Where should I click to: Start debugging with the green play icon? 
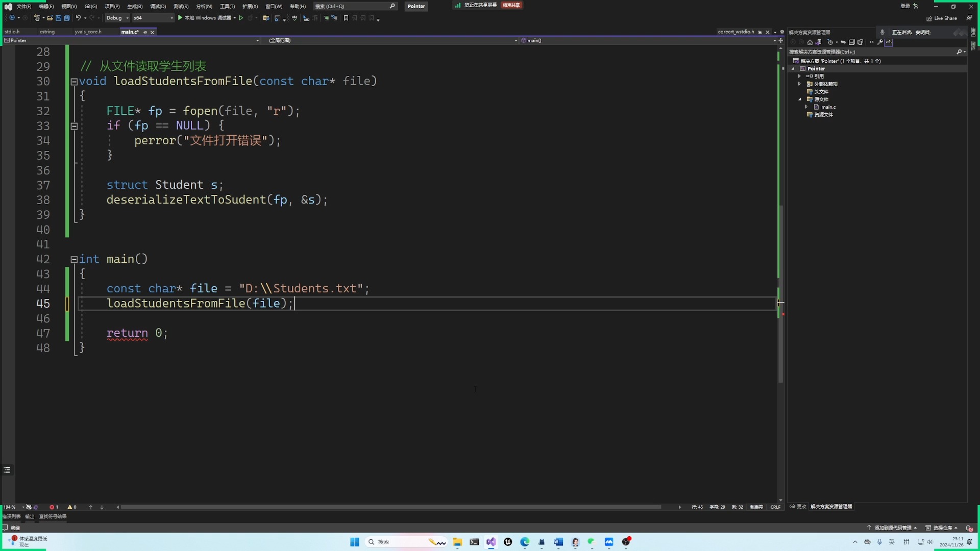point(180,18)
